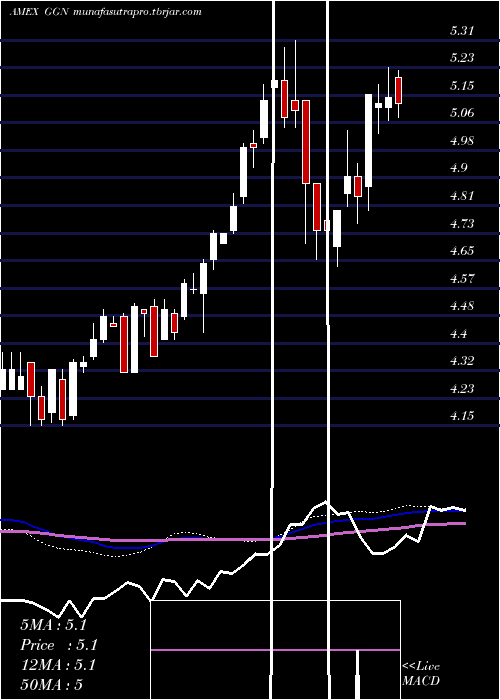
Task: Click the 4.9 price axis label
Action: tap(458, 168)
